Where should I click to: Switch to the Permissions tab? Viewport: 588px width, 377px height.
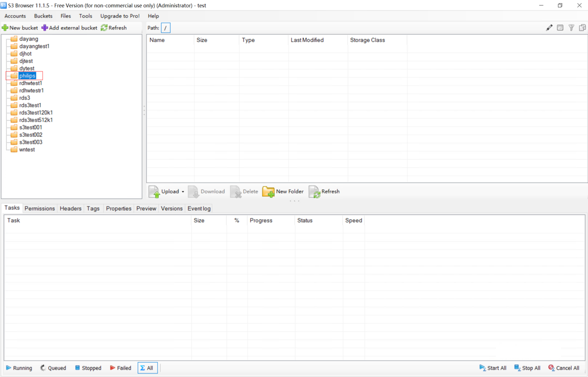[40, 209]
